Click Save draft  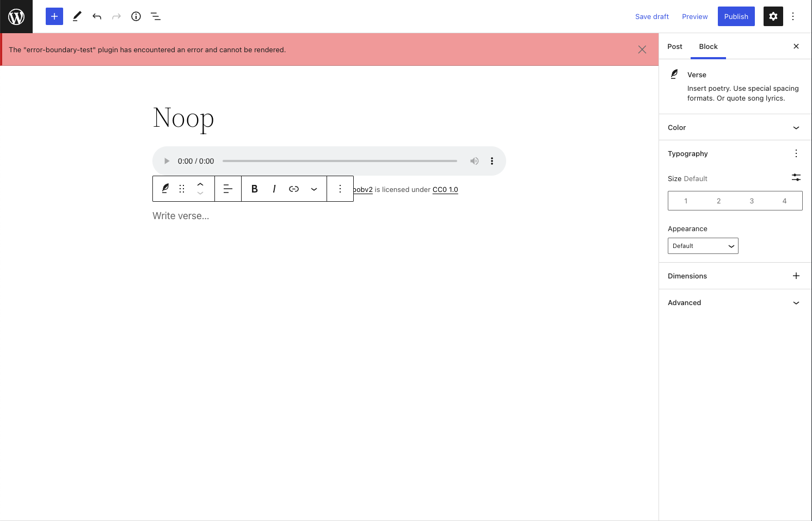[x=652, y=16]
